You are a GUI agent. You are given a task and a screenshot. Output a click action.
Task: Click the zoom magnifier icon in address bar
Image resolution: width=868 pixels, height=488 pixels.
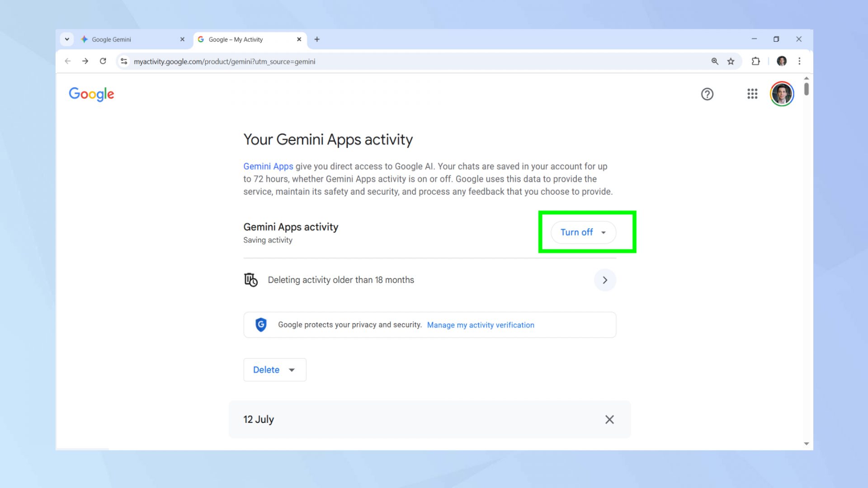715,61
